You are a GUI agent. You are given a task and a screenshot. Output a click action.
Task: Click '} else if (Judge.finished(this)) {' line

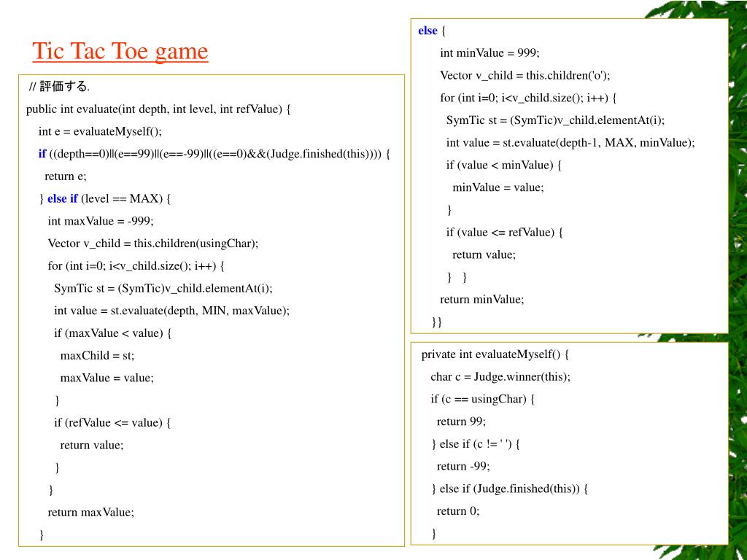[x=510, y=489]
